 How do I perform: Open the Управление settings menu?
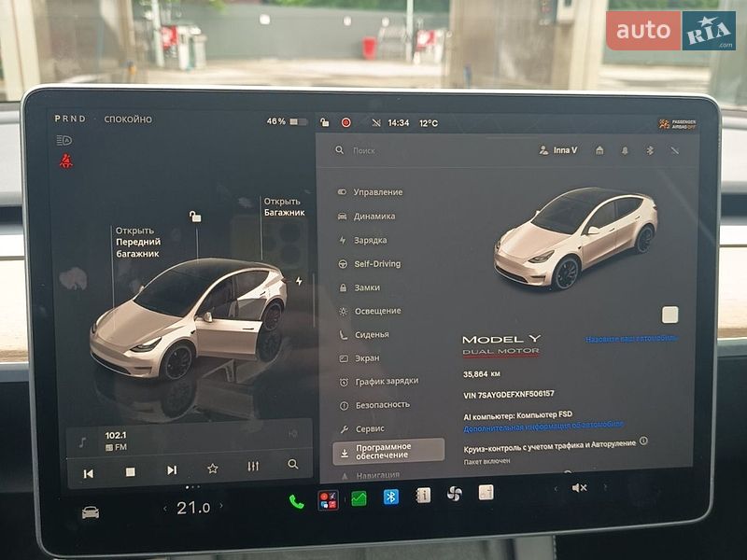(370, 192)
